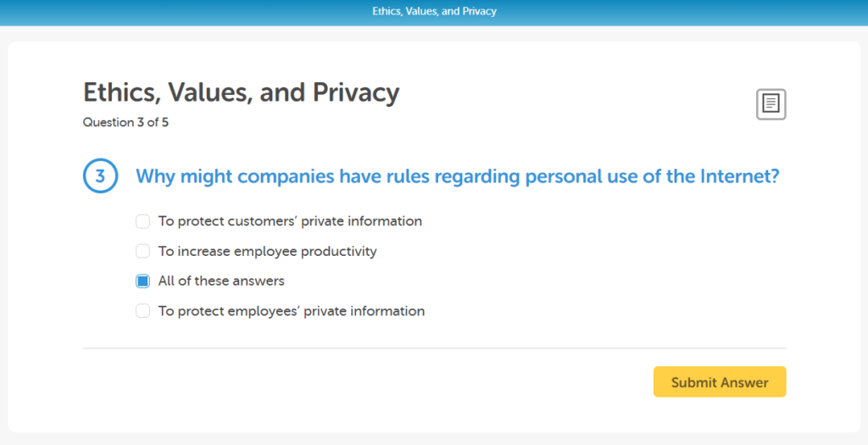This screenshot has height=445, width=868.
Task: Choose the "To increase employee productivity" answer text
Action: point(267,251)
